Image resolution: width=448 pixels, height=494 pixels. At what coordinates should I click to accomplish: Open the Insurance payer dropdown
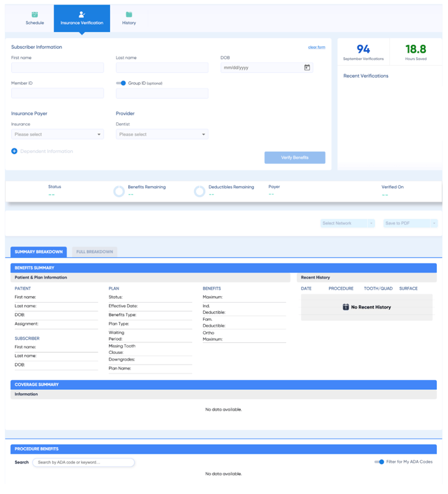57,134
